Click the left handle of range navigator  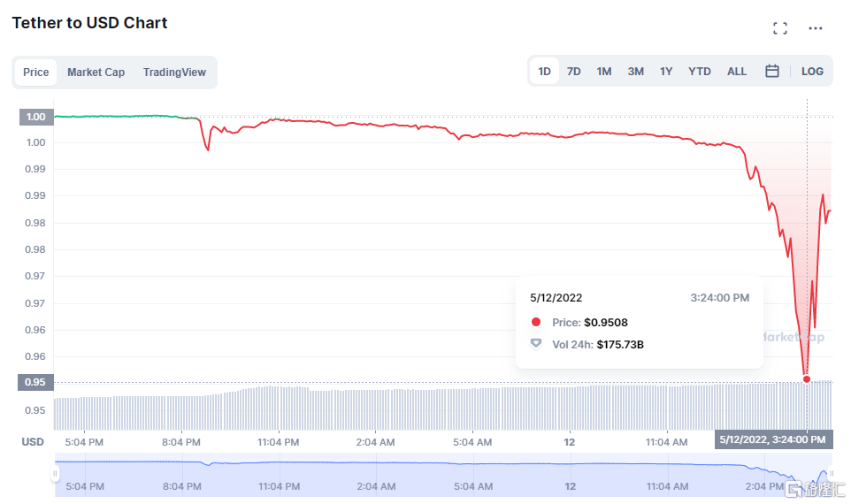(x=55, y=474)
